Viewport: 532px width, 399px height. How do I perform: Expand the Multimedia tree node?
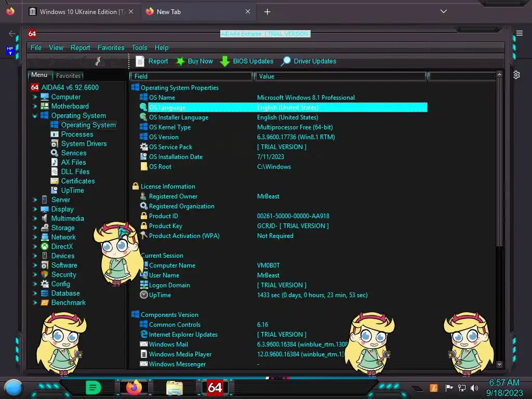[35, 219]
